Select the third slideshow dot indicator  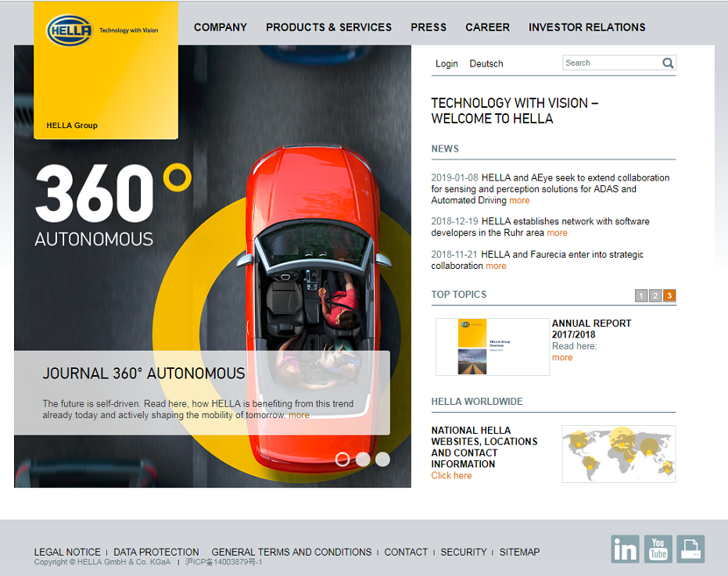[x=382, y=460]
